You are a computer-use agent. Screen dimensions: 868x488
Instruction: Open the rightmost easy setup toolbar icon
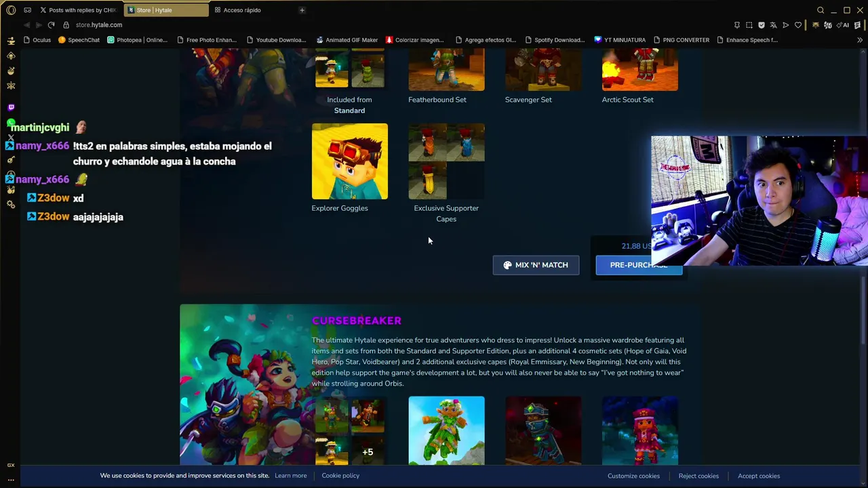pos(858,25)
